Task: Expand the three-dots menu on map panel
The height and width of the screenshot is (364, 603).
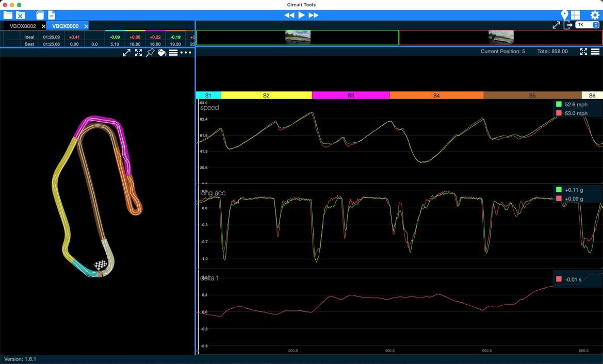Action: 186,53
